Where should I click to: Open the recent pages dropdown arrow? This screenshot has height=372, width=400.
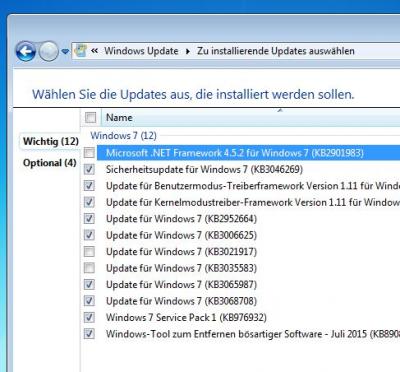coord(65,51)
